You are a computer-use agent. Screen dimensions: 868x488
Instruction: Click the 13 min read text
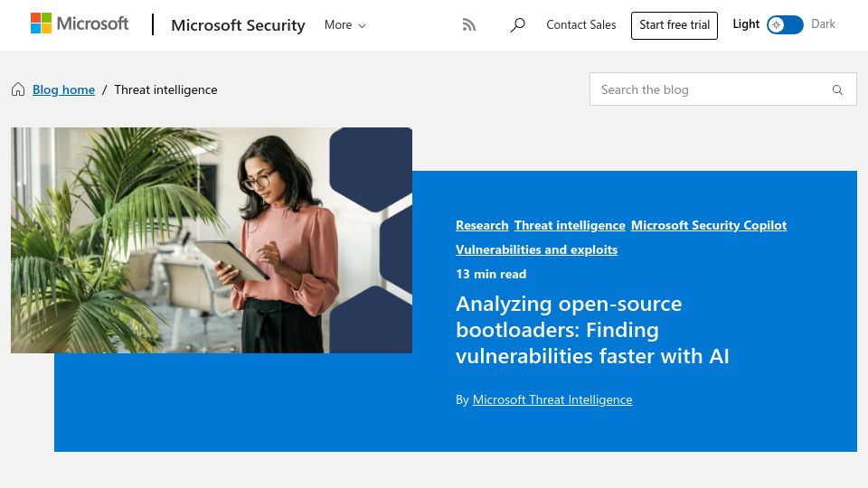click(491, 274)
